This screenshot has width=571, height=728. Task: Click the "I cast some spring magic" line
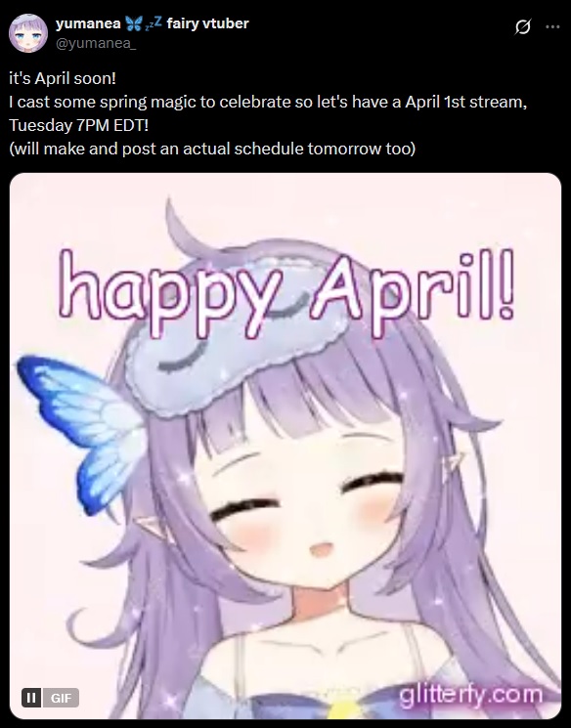tap(268, 102)
